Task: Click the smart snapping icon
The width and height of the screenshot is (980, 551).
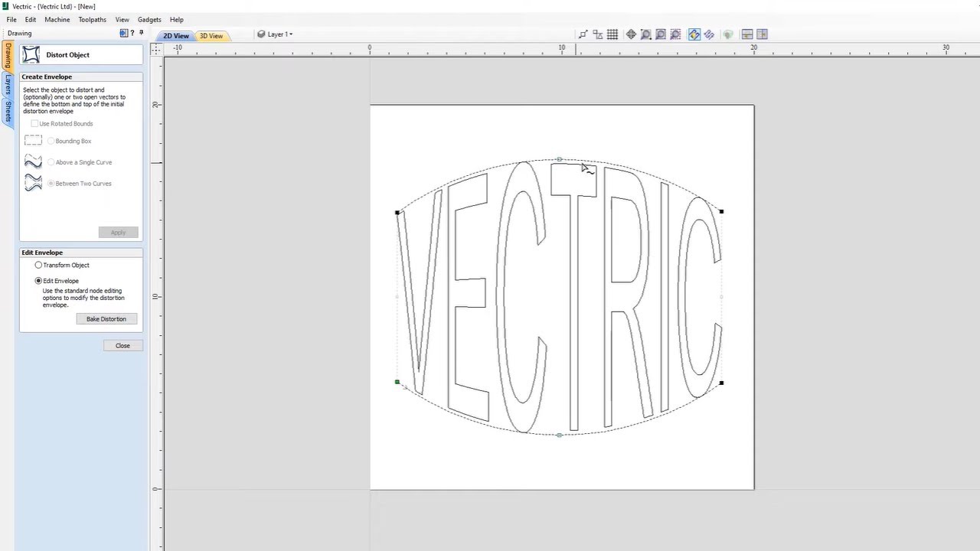Action: point(598,34)
